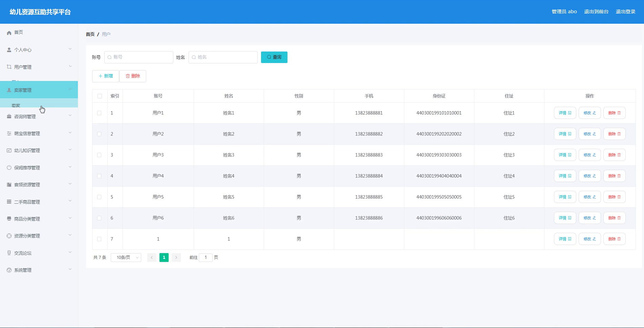Viewport: 644px width, 328px height.
Task: Expand 咨询师管理 menu chevron
Action: pos(70,116)
